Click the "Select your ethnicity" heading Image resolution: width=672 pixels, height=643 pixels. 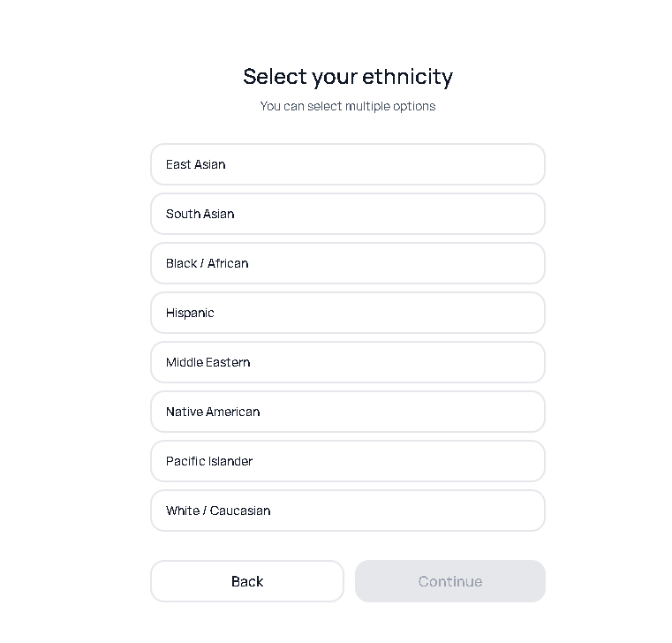click(348, 77)
